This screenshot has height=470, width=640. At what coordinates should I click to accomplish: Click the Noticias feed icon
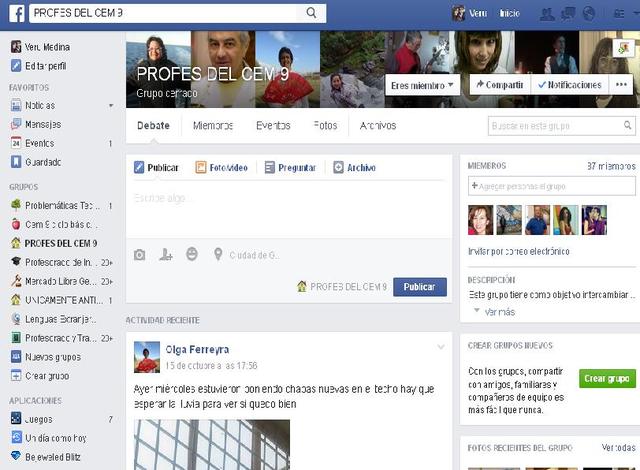pos(16,105)
